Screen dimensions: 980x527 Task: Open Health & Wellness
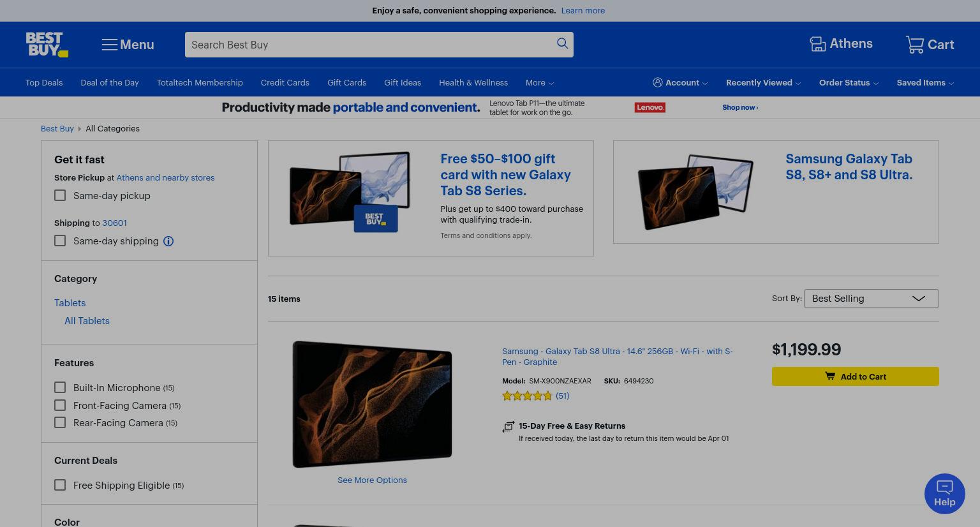point(473,83)
